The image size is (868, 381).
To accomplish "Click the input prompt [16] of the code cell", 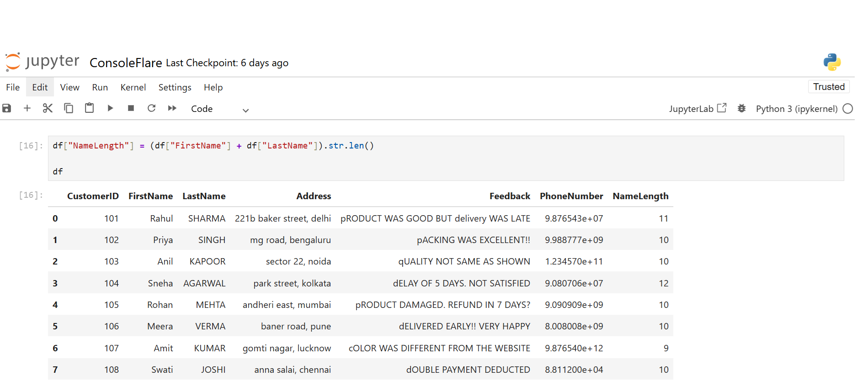I will click(31, 146).
